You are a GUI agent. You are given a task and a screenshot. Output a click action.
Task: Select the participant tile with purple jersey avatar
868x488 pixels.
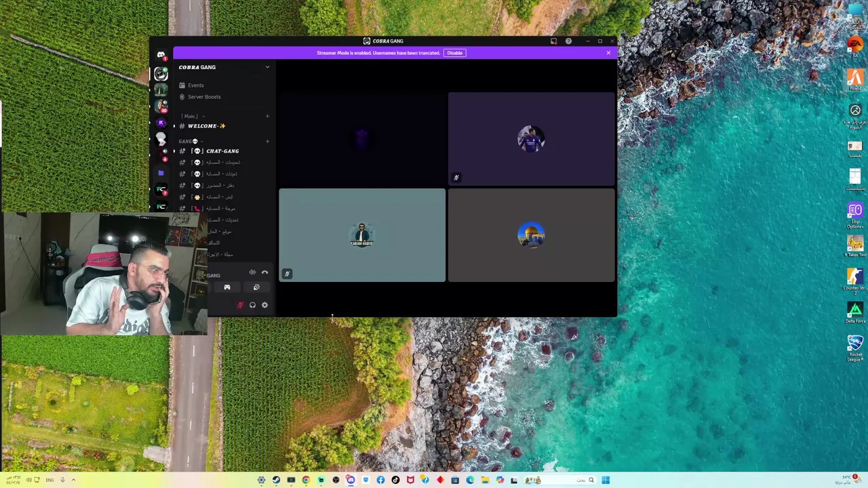pyautogui.click(x=531, y=139)
